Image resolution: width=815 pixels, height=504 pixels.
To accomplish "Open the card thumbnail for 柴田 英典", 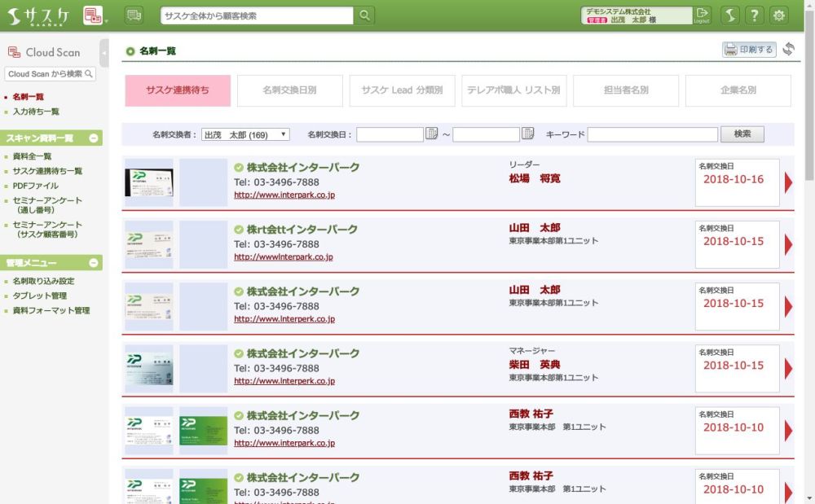I will click(x=149, y=369).
